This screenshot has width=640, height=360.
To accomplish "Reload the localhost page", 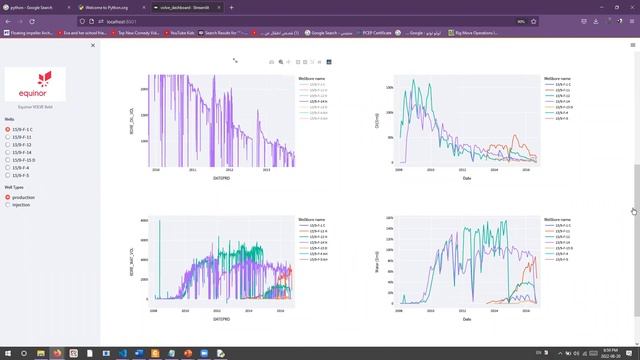I will coord(32,21).
